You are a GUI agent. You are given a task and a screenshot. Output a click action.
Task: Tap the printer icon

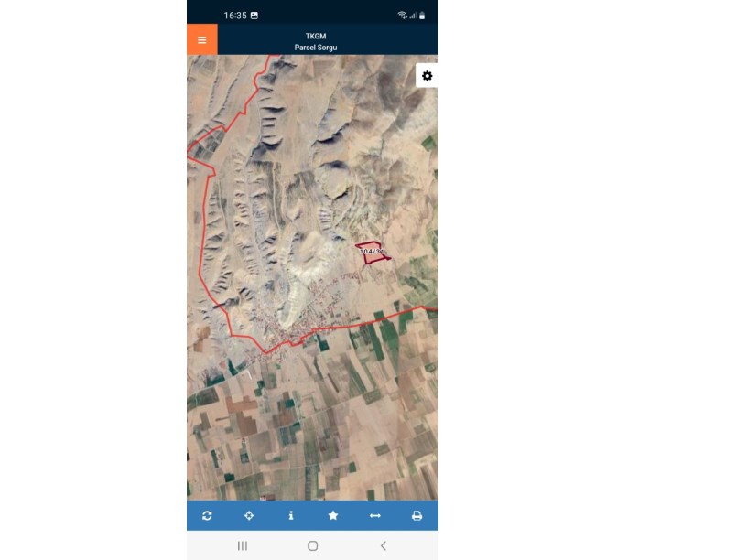click(417, 515)
